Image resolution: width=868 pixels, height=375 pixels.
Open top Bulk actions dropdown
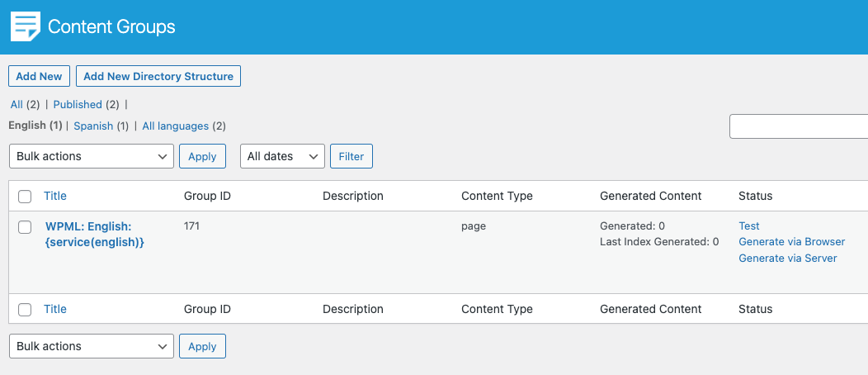(x=91, y=156)
